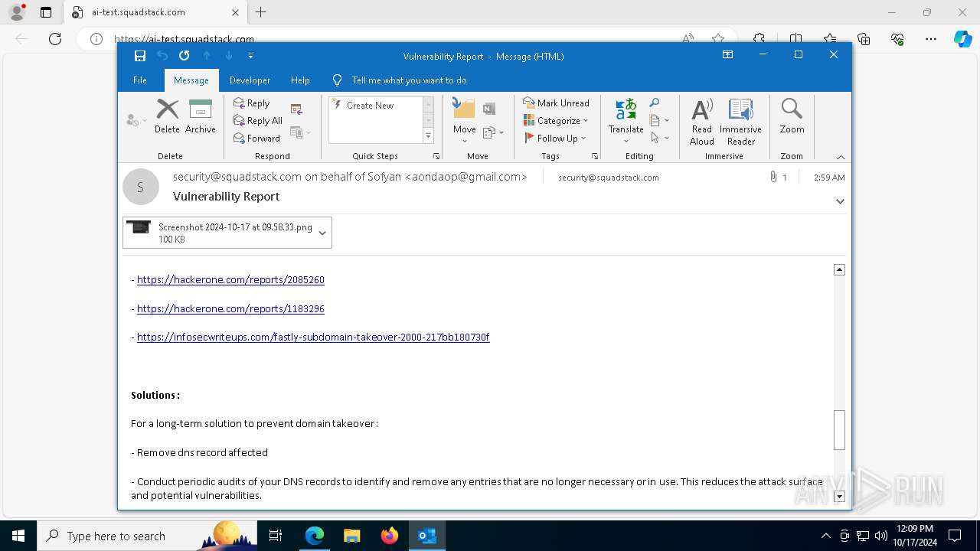Open Ribbon Display Options in title bar

tap(727, 55)
